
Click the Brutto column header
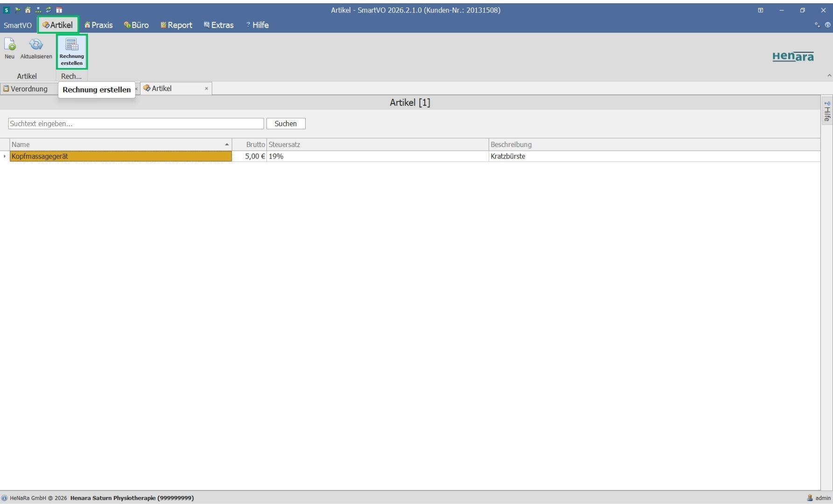[x=249, y=145]
